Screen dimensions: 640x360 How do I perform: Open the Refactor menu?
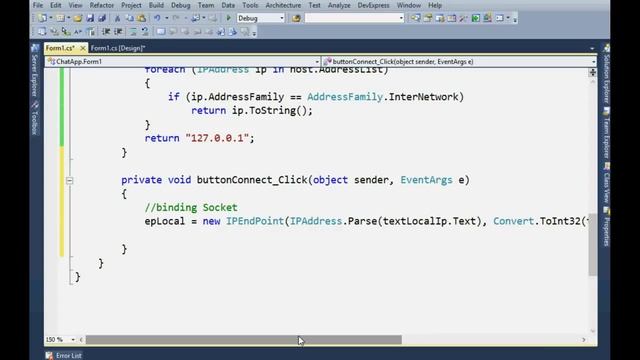pos(102,5)
